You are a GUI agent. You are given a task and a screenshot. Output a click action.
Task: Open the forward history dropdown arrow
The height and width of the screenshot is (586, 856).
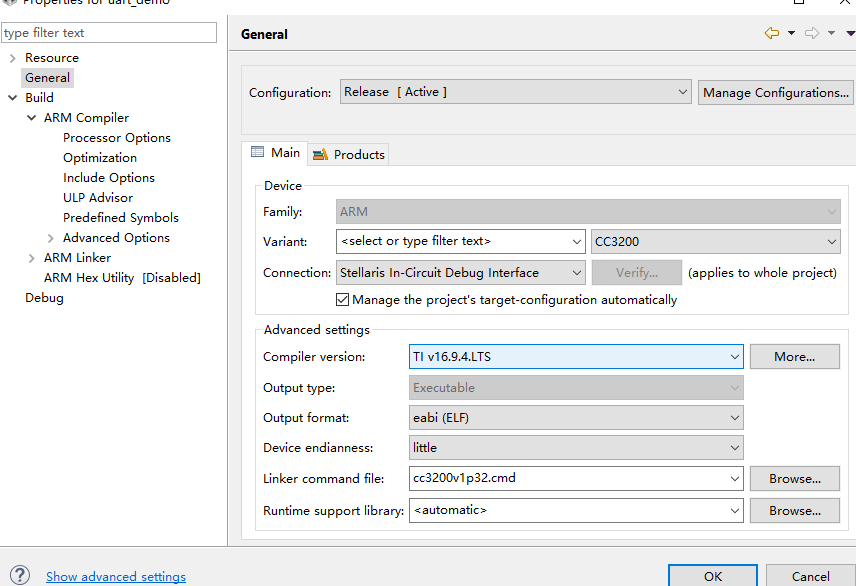(831, 33)
